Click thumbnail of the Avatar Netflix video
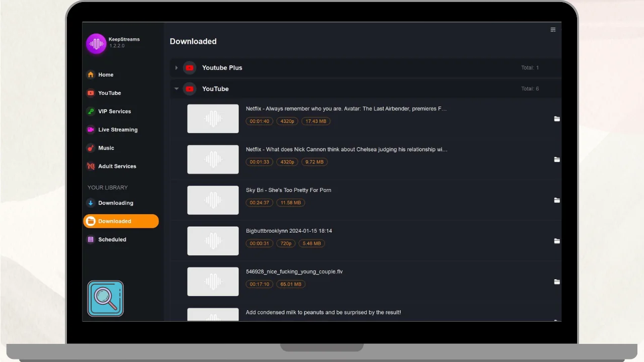 [x=213, y=119]
